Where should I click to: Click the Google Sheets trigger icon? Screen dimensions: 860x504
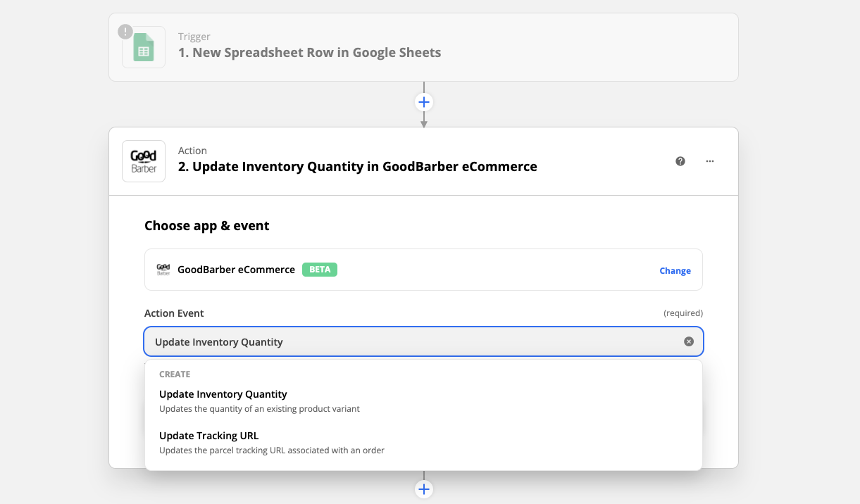click(144, 48)
